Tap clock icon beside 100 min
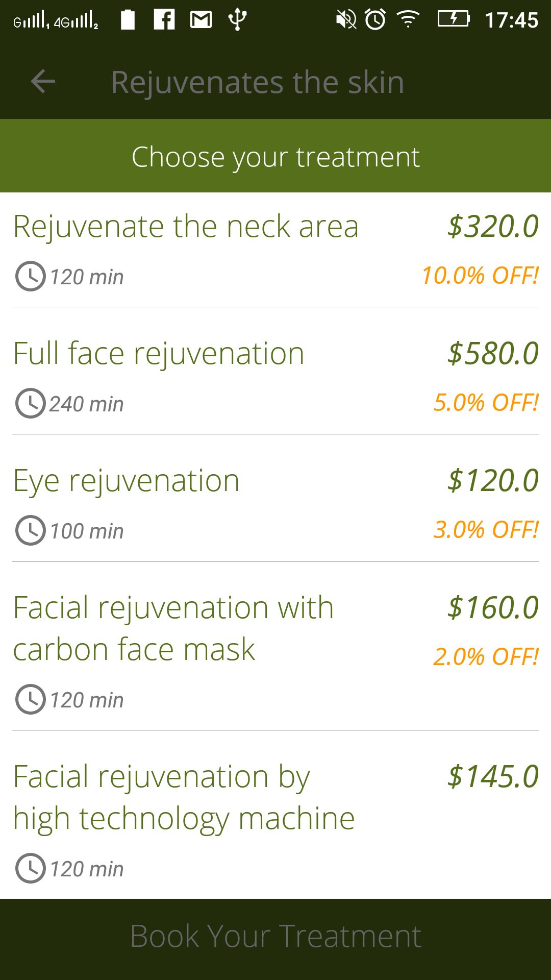The image size is (551, 980). click(31, 530)
